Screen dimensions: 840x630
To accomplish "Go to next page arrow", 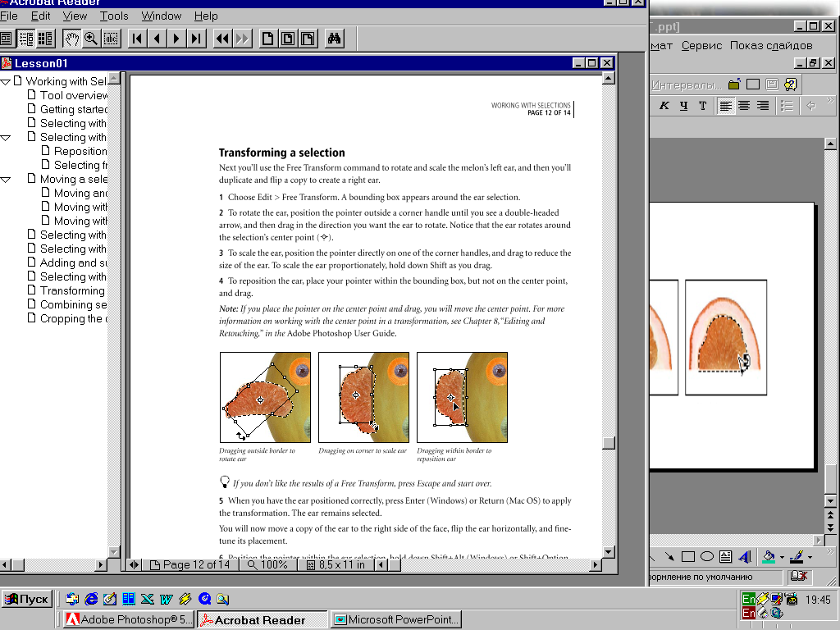I will [177, 39].
